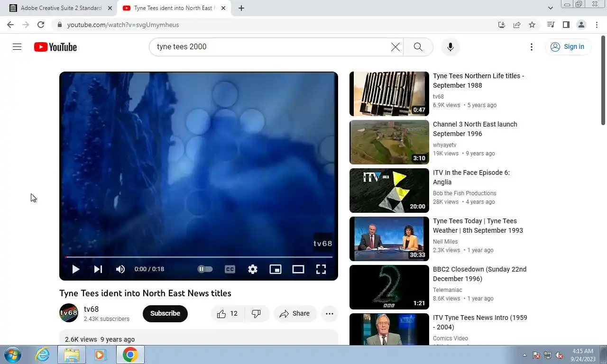Open Channel 3 North East launch video
Viewport: 607px width, 364px height.
click(x=475, y=129)
